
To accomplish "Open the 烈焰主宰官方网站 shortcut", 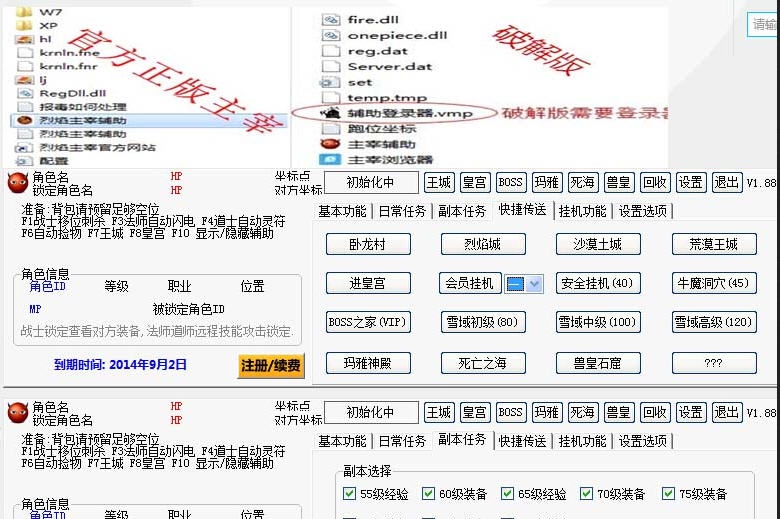I will 86,147.
